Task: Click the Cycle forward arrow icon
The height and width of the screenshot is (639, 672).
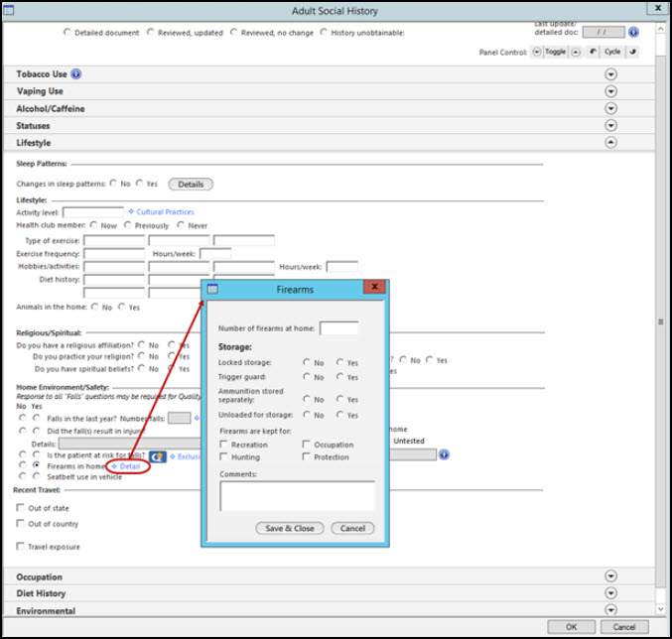Action: (632, 52)
